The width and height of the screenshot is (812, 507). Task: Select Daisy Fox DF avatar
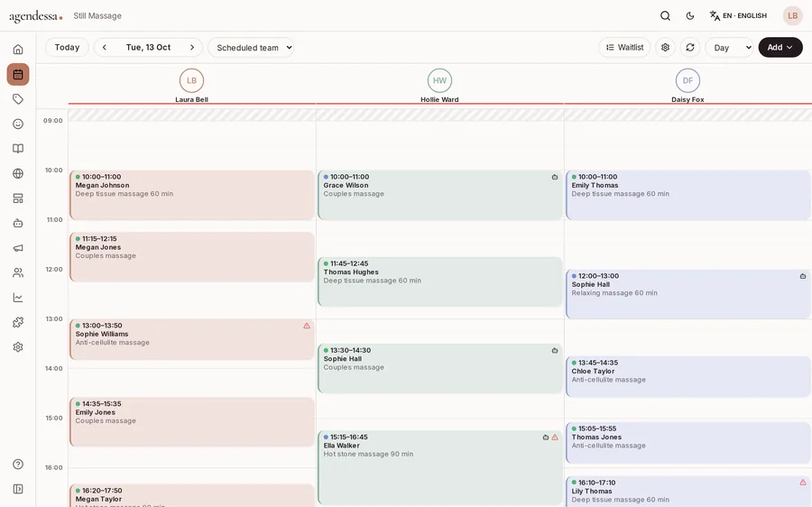click(x=687, y=80)
